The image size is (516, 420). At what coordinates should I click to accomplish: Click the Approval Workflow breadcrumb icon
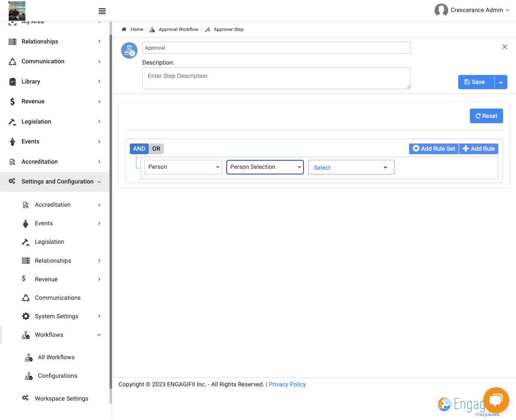pyautogui.click(x=152, y=30)
